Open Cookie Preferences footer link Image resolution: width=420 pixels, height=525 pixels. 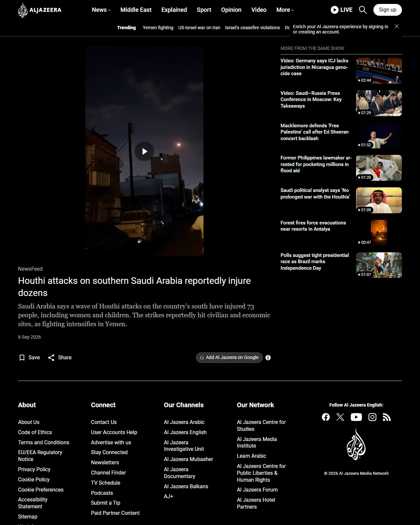tap(41, 490)
